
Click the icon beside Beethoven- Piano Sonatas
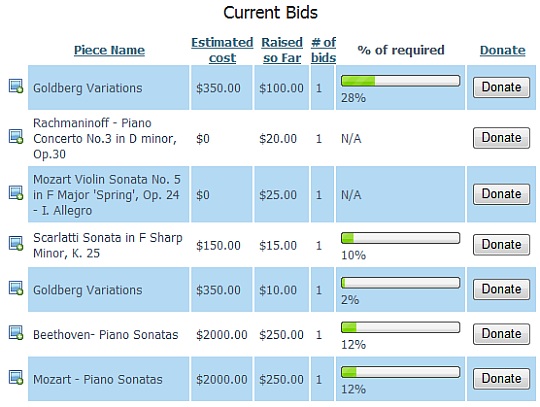pyautogui.click(x=16, y=333)
